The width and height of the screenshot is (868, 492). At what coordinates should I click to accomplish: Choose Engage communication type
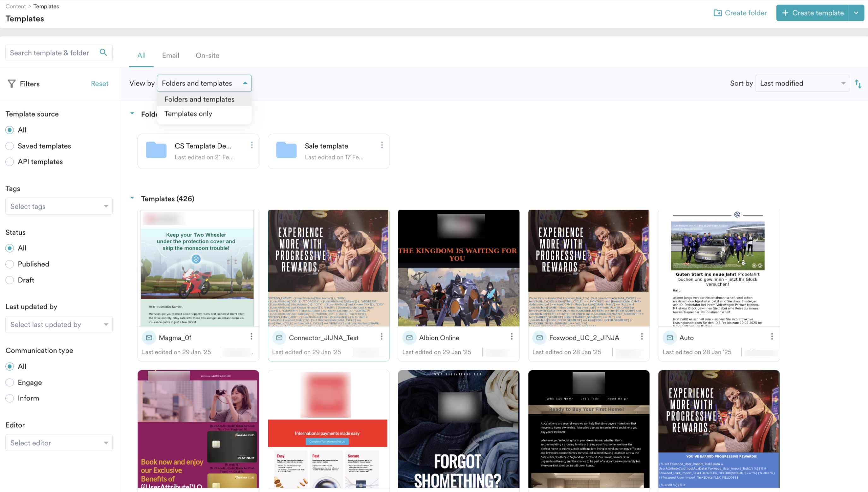click(10, 383)
